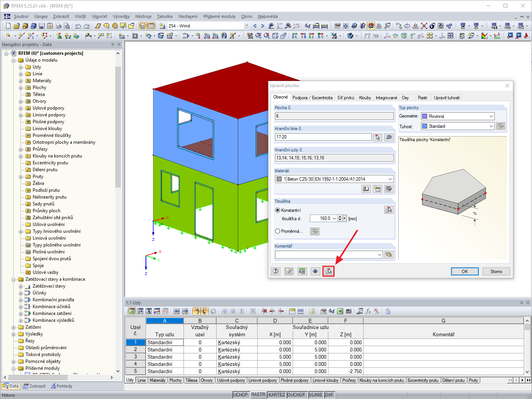This screenshot has width=532, height=399.
Task: Open the comment library icon beside Komentář
Action: point(388,254)
